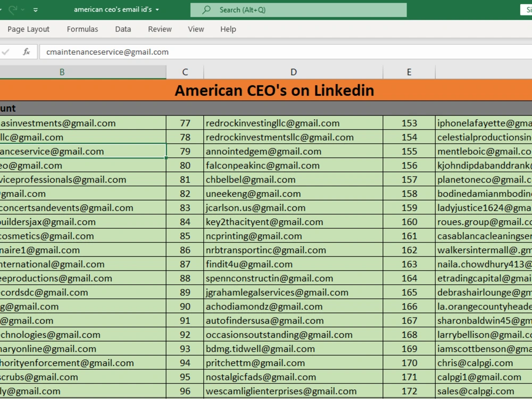The width and height of the screenshot is (532, 399).
Task: Select cell wescamliglienterprises@gmail.com
Action: click(294, 391)
